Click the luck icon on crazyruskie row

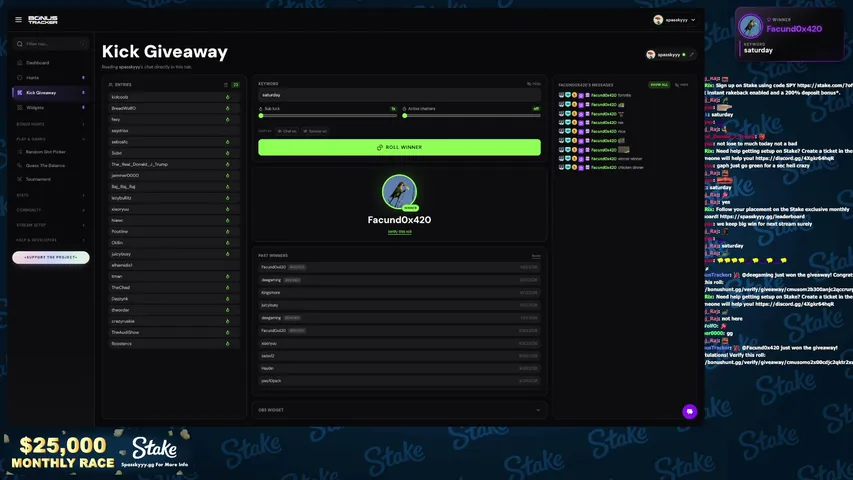[x=228, y=321]
